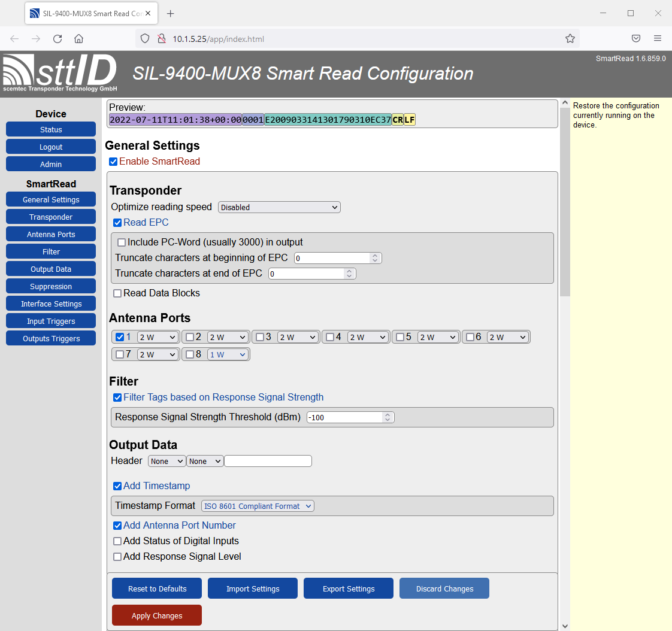Jump to General Settings section
Viewport: 672px width, 631px height.
point(51,199)
